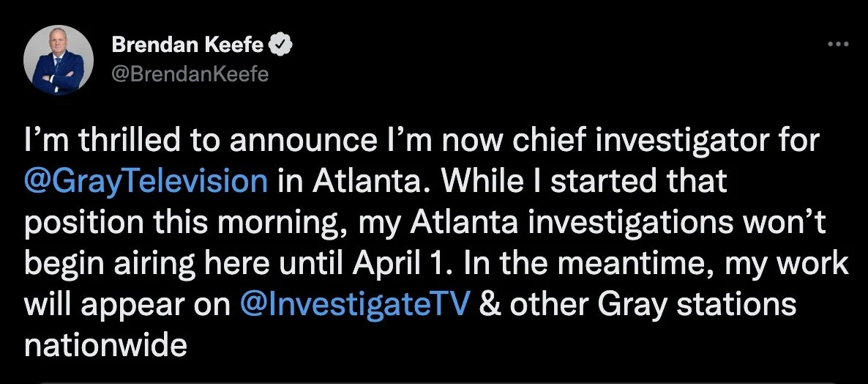Open the @InvestigateTV mention link
Viewport: 868px width, 384px height.
coord(356,304)
